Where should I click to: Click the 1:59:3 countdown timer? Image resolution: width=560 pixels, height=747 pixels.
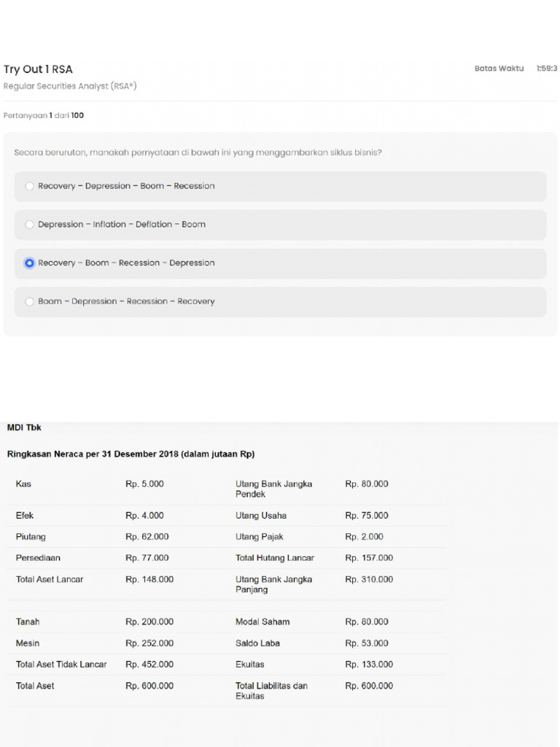pos(546,69)
